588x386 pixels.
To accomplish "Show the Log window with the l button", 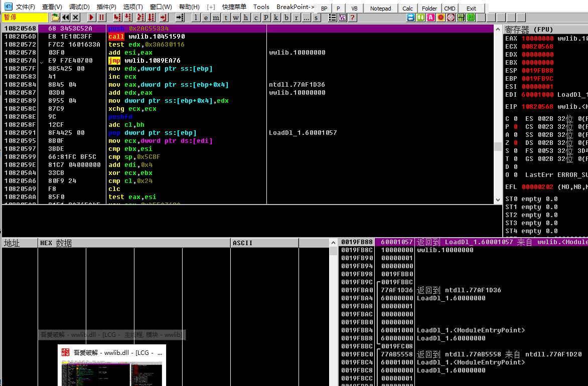I will pyautogui.click(x=196, y=17).
